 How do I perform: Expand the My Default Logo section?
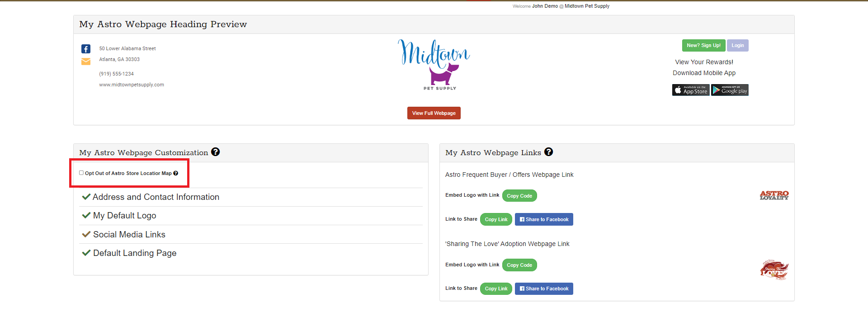[124, 216]
